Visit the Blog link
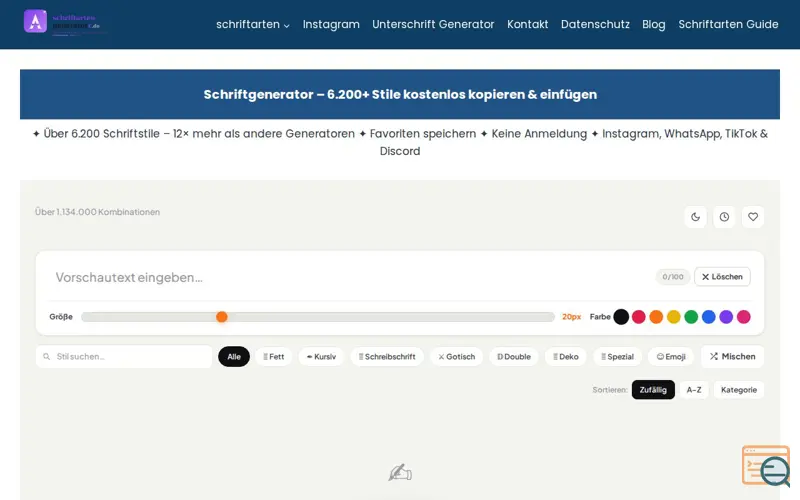The width and height of the screenshot is (800, 500). pos(654,24)
